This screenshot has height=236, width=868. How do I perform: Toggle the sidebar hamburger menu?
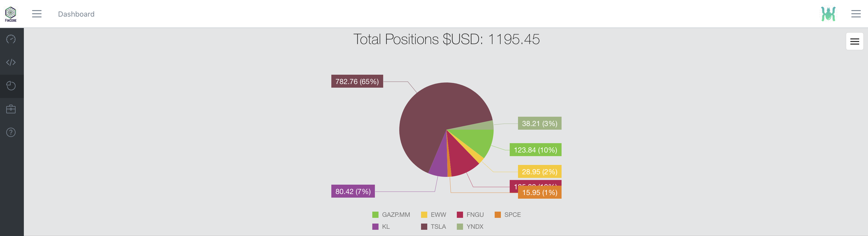click(x=37, y=14)
